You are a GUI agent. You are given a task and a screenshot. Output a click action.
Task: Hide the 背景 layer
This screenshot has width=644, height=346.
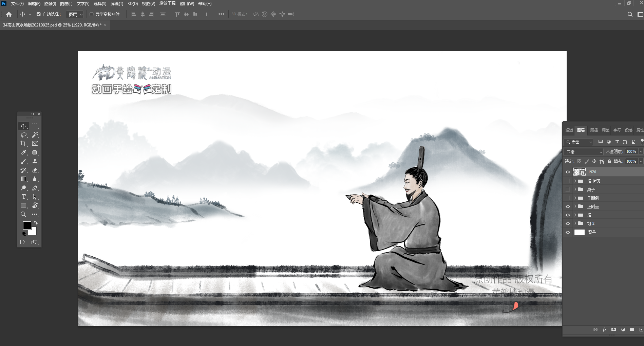click(568, 232)
